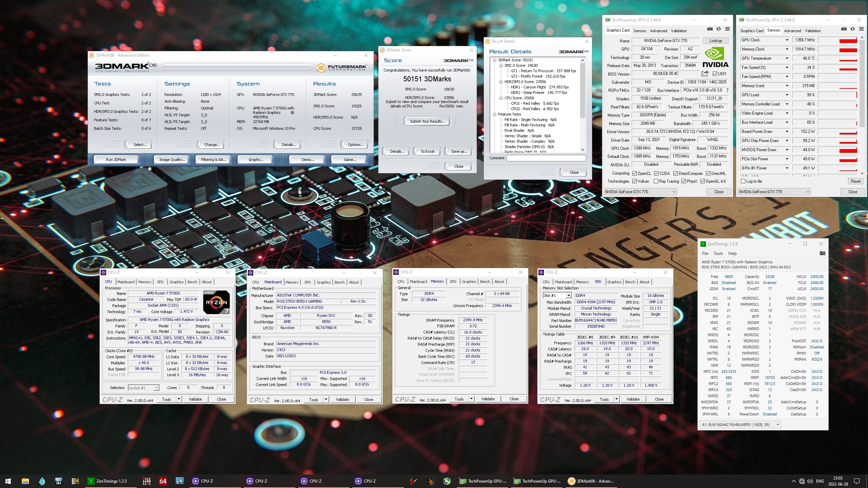Click the BIOS export arrow icon next to UEFI
This screenshot has width=868, height=488.
point(705,74)
